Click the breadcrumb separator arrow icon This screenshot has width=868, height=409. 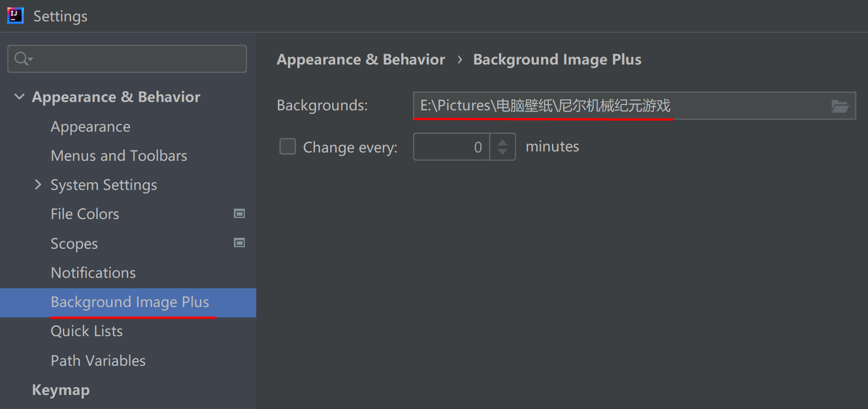(459, 60)
